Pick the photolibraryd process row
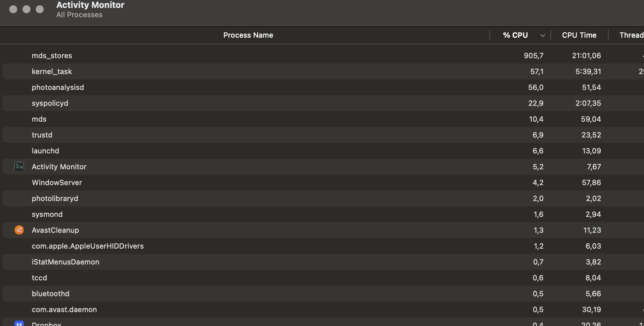The image size is (644, 326). coord(55,198)
